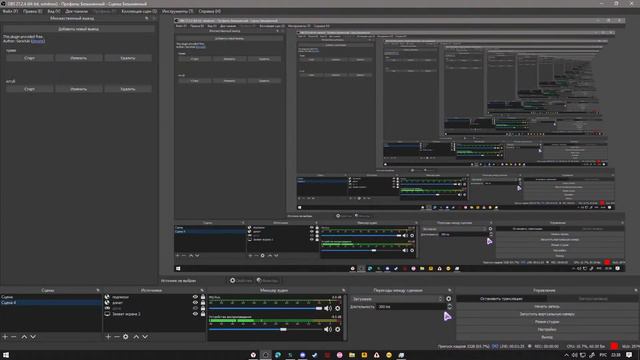Screen dimensions: 640x360
Task: Open source properties gear in Источники panel
Action: point(126,337)
